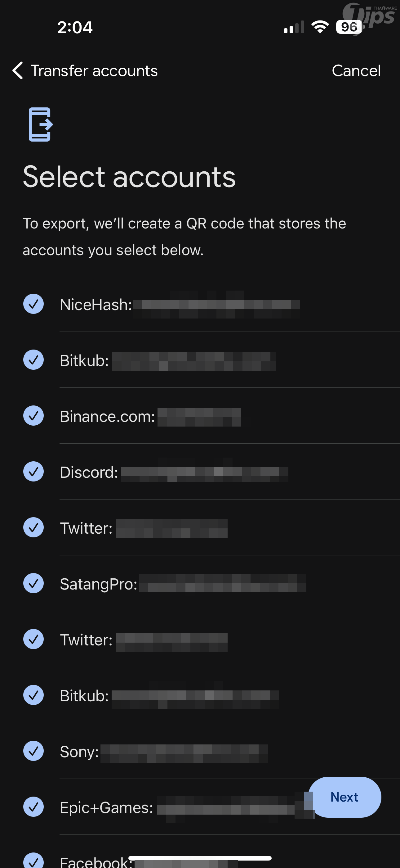Screen dimensions: 400x868
Task: Tap the export phone icon
Action: [x=40, y=124]
